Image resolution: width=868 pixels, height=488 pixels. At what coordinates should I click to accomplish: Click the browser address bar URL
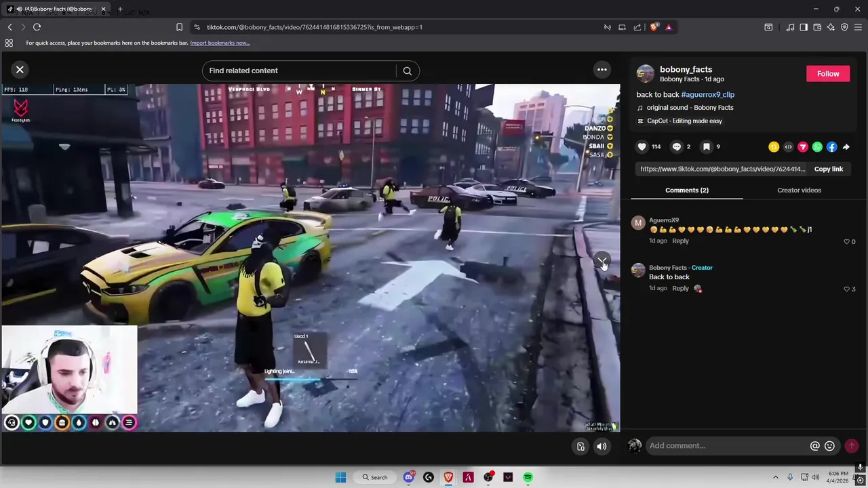click(x=315, y=27)
